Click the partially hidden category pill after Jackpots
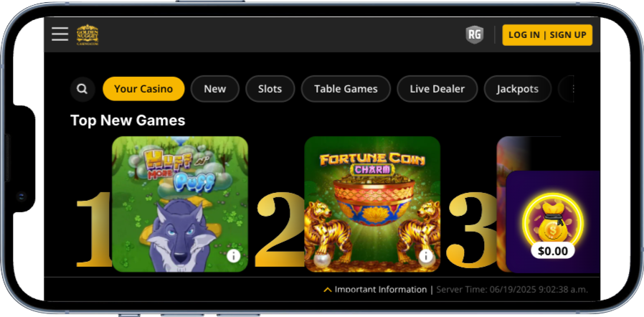This screenshot has width=644, height=317. click(566, 89)
